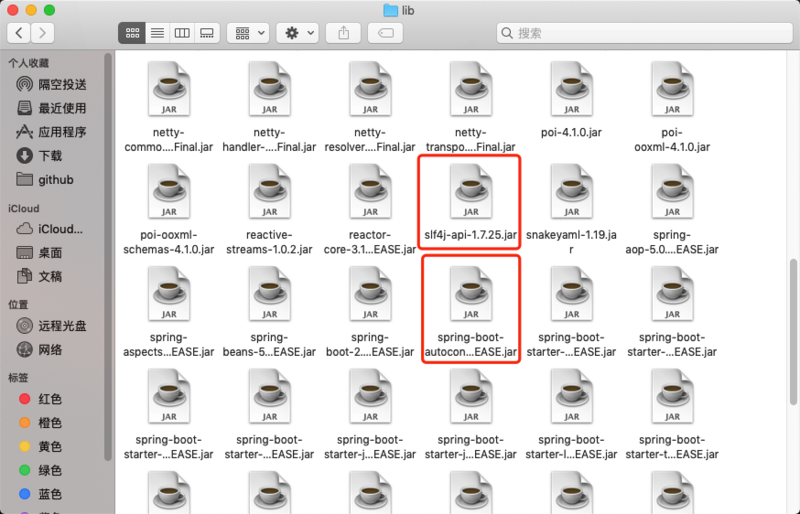Click the sidebar vertical scrollbar
The height and width of the screenshot is (514, 800).
point(108,255)
